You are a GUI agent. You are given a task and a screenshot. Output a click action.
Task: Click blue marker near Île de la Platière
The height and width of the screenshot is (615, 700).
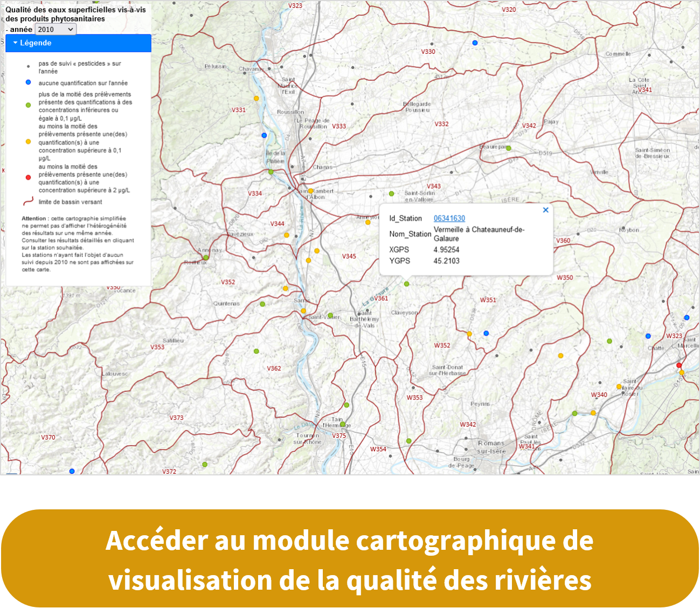click(x=264, y=135)
